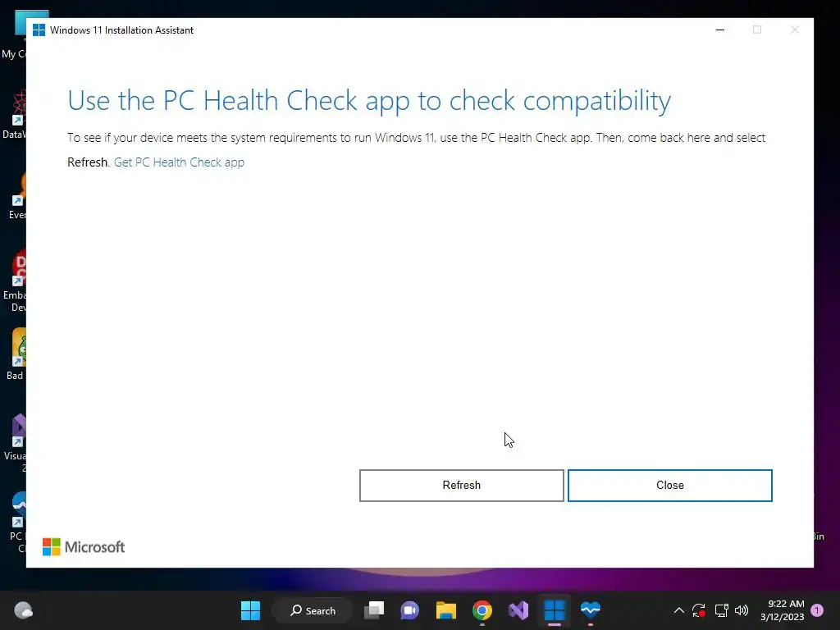This screenshot has height=630, width=840.
Task: Click the Microsoft logo in the dialog
Action: (84, 547)
